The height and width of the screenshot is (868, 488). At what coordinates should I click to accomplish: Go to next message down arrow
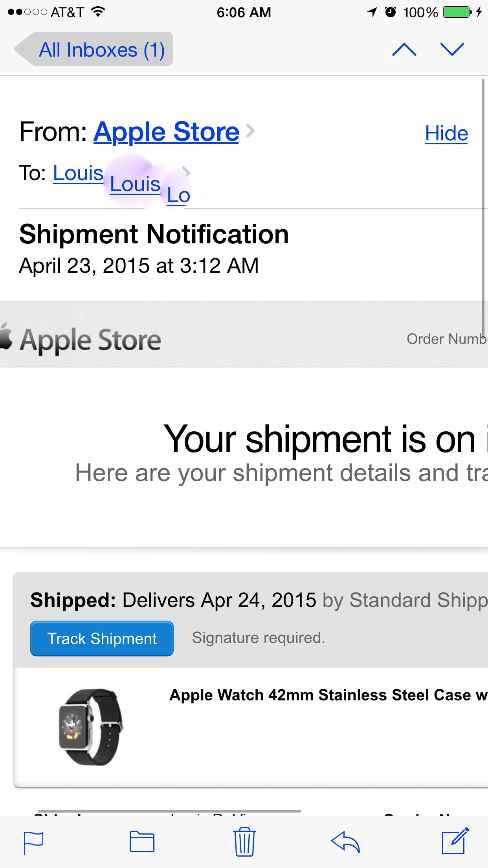[x=452, y=50]
